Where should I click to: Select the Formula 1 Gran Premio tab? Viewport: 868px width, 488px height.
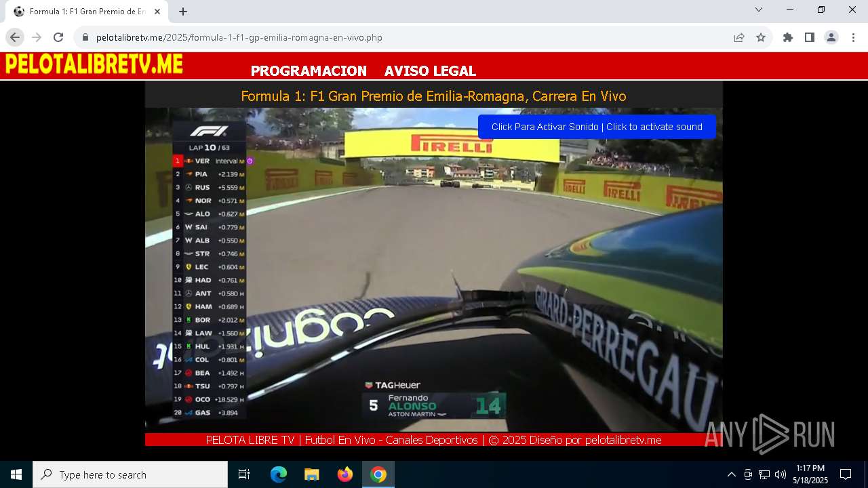pyautogui.click(x=87, y=12)
